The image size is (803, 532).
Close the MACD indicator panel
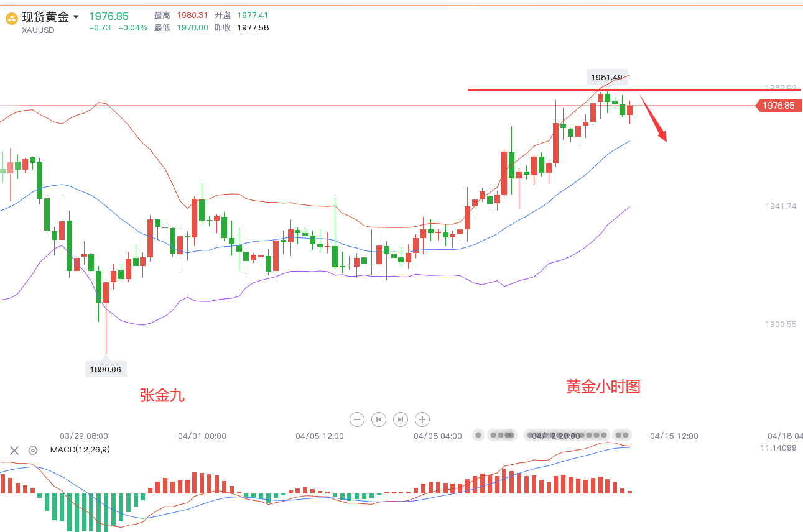14,451
